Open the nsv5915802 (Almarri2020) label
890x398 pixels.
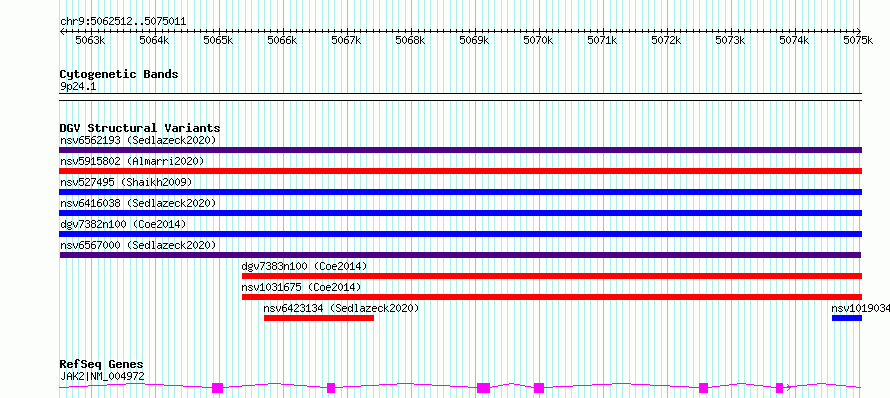(x=132, y=161)
